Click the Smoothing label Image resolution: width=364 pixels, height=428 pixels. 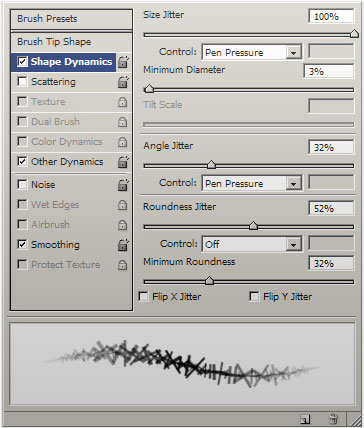pos(55,245)
